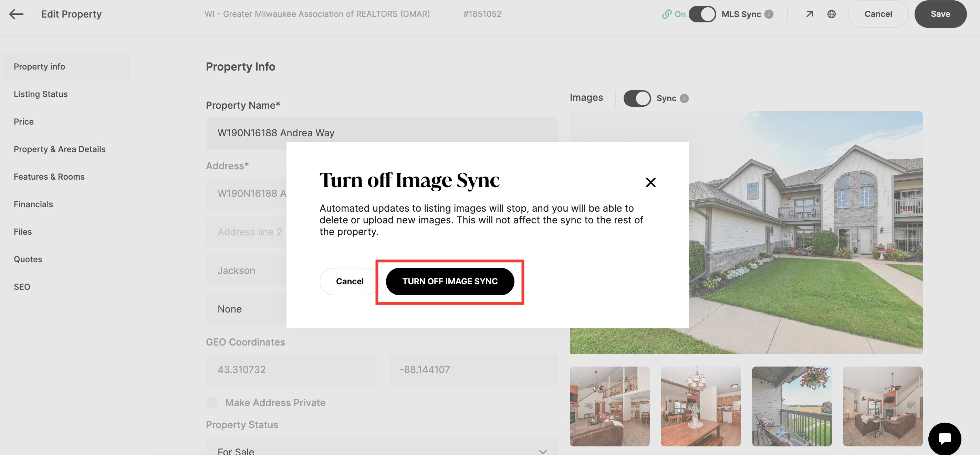Click the green link MLS icon
980x455 pixels.
pos(667,14)
